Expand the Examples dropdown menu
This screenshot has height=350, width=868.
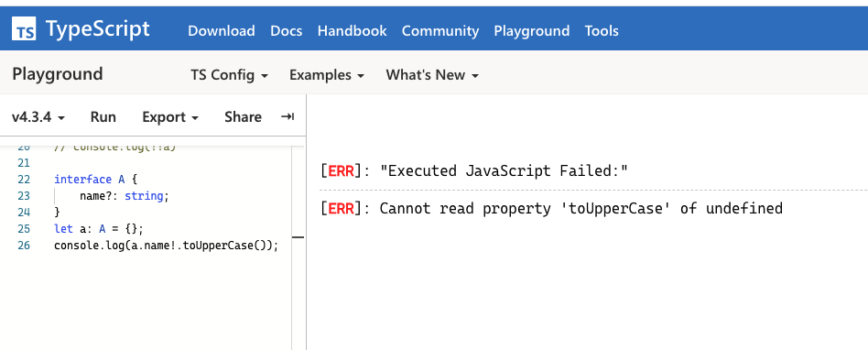click(x=327, y=75)
